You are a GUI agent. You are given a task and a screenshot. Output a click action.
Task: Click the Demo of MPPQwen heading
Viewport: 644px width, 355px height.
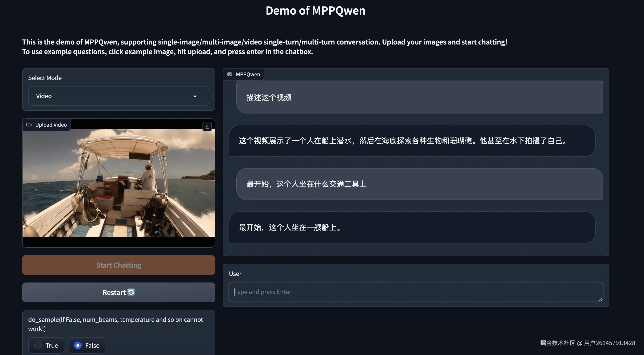[315, 11]
